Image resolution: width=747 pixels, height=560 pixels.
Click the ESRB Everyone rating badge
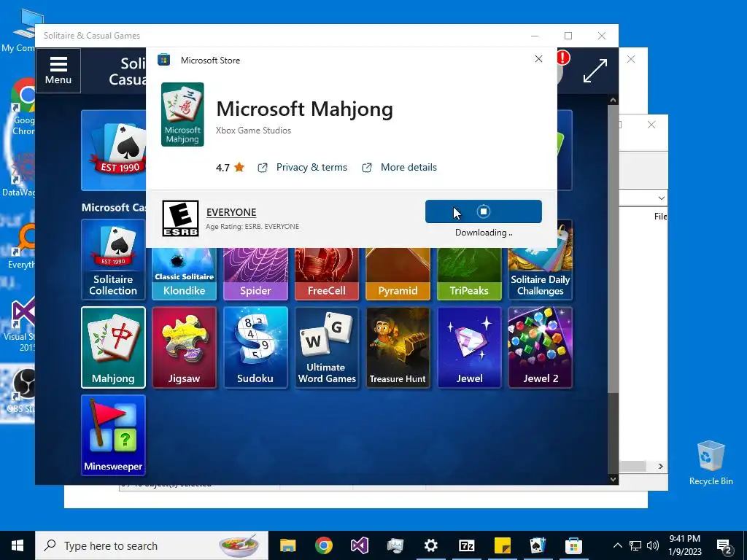coord(181,218)
